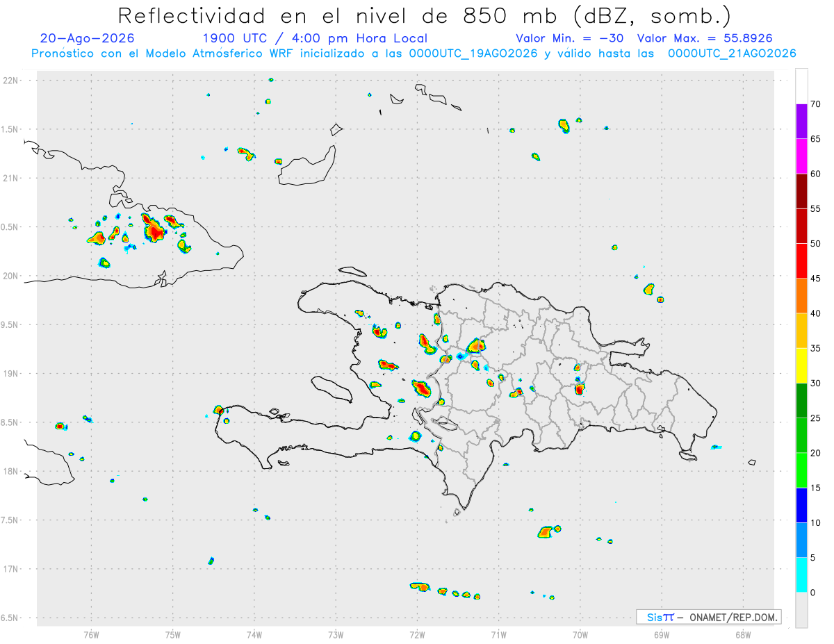Select the 'Valor Max. = 55.8926' text

705,38
